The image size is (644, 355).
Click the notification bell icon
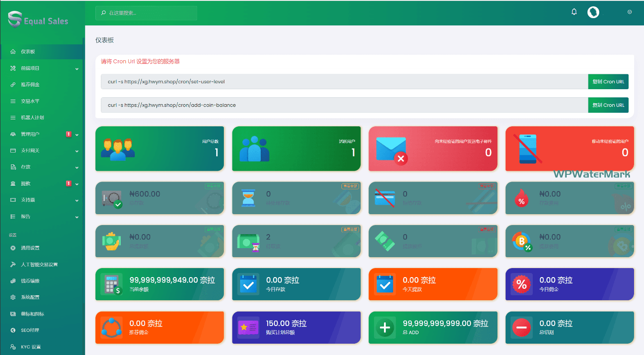tap(574, 12)
